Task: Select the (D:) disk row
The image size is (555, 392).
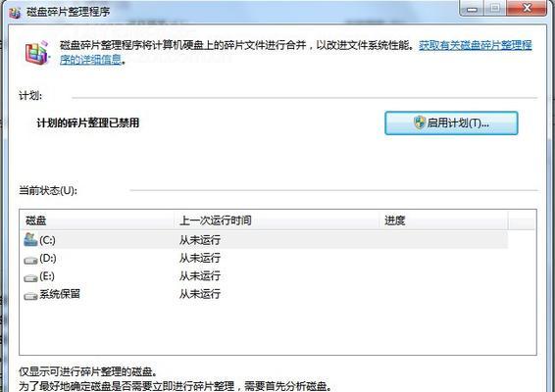Action: click(264, 258)
